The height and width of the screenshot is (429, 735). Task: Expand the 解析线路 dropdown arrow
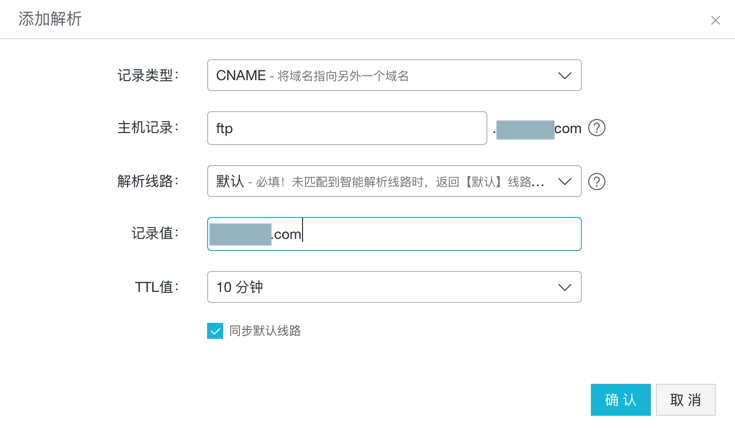pyautogui.click(x=564, y=181)
